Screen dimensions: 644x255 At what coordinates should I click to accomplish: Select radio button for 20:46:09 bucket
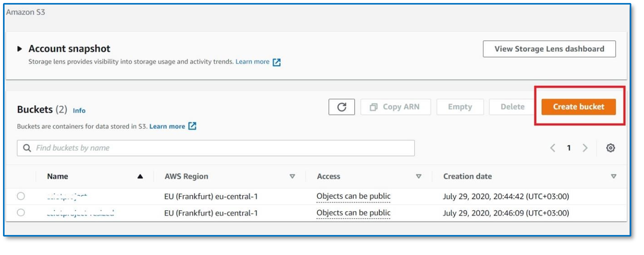[21, 212]
